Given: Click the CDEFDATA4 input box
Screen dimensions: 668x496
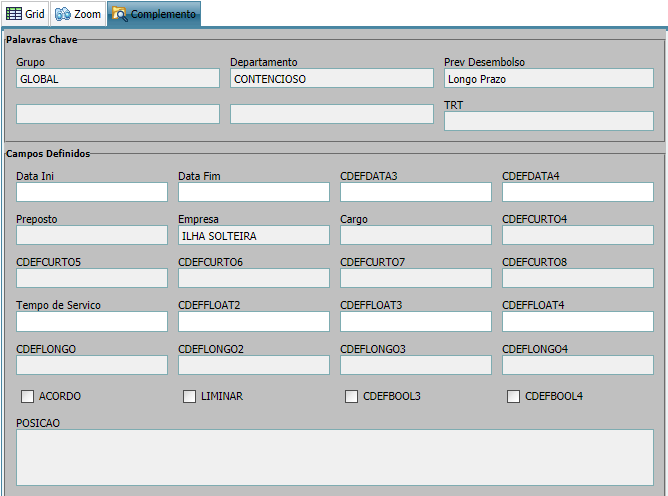Looking at the screenshot, I should point(578,192).
